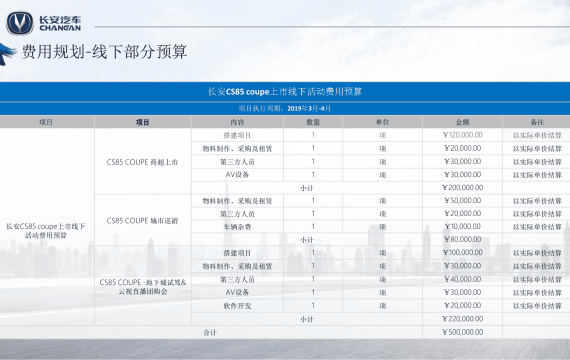The image size is (570, 360).
Task: Click the subtotal amount ¥220,000.00
Action: coord(463,319)
